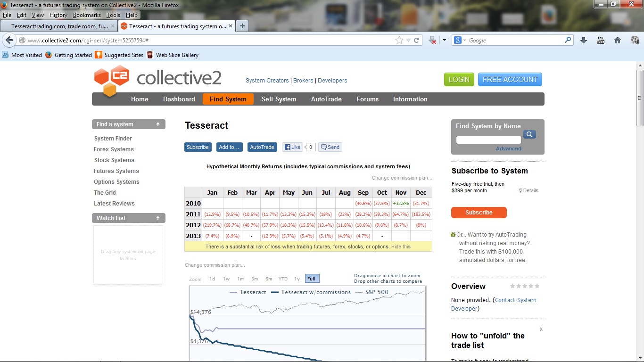Open the Contact System Developer link
The width and height of the screenshot is (644, 362).
tap(494, 304)
